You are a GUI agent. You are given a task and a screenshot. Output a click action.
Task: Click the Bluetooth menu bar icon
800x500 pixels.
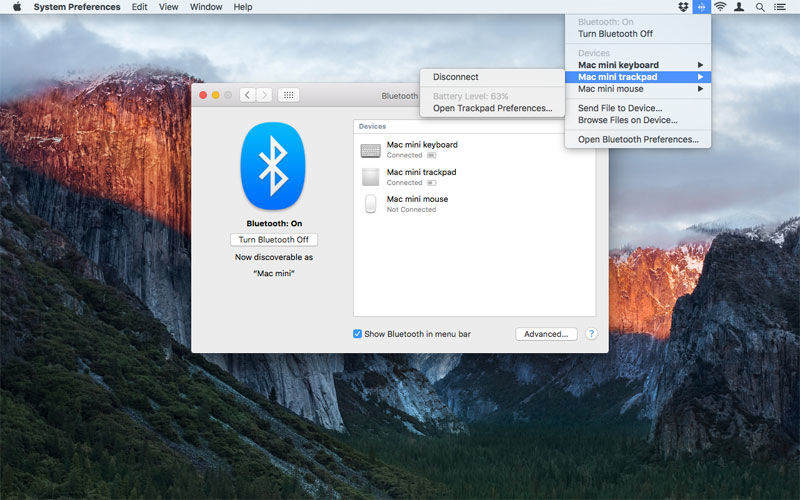click(x=702, y=7)
